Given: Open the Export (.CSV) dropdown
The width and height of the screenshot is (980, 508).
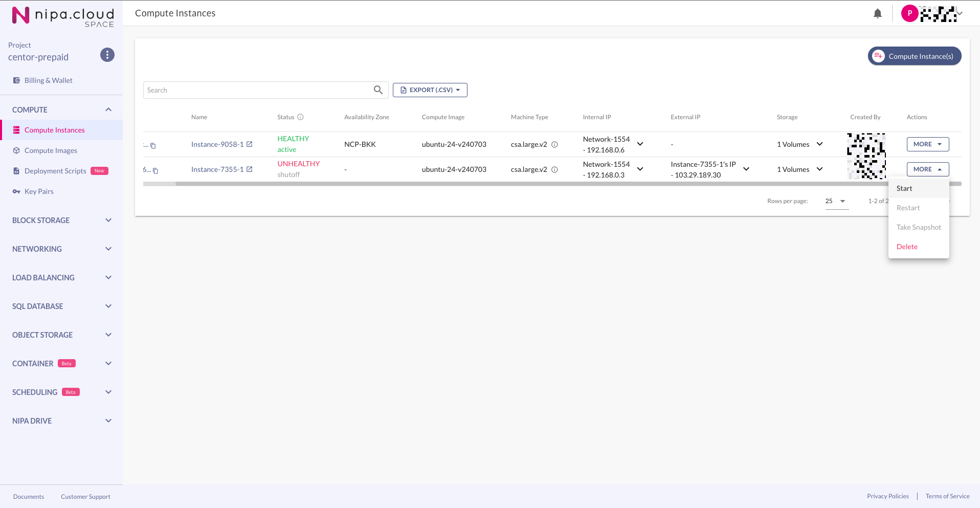Looking at the screenshot, I should pos(430,90).
